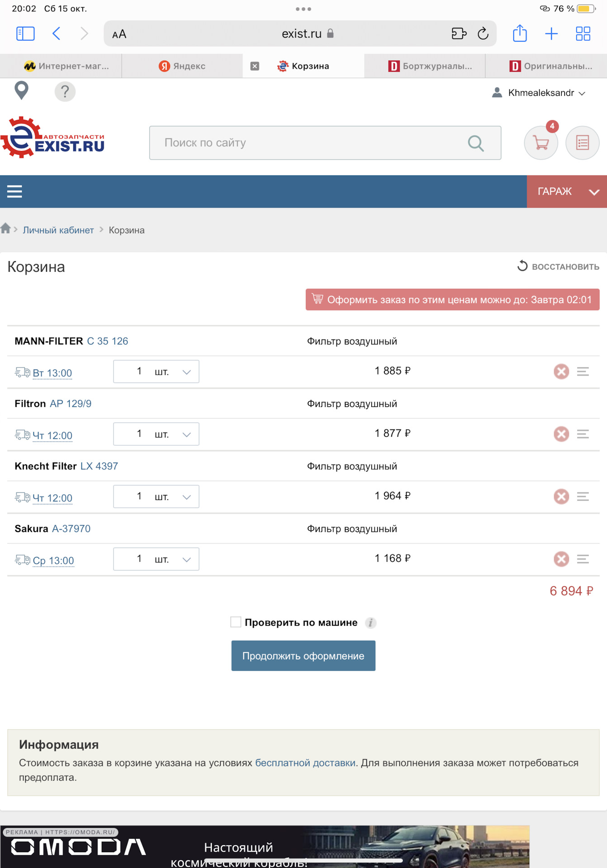Open quantity dropdown for Filtron AP 129/9
This screenshot has width=607, height=868.
click(156, 434)
